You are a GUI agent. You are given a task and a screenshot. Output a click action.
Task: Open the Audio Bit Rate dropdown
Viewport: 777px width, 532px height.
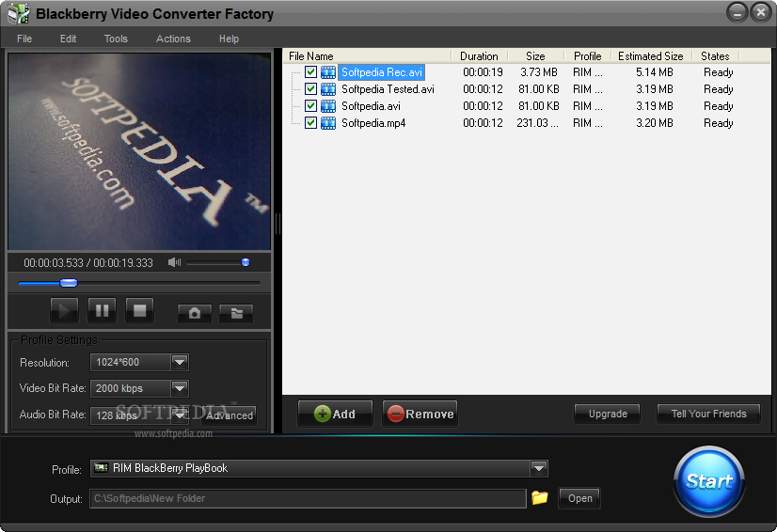180,415
